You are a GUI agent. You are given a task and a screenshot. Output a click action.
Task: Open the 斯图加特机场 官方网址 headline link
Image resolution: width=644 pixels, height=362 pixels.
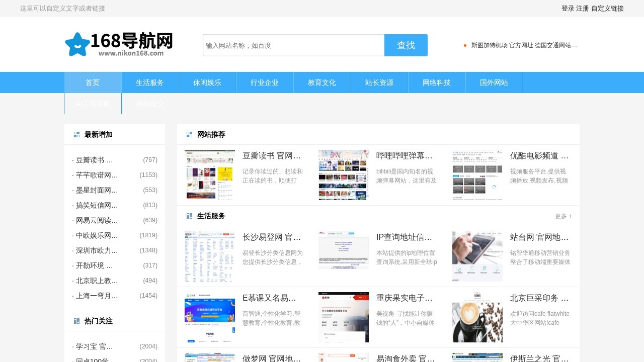pyautogui.click(x=524, y=45)
